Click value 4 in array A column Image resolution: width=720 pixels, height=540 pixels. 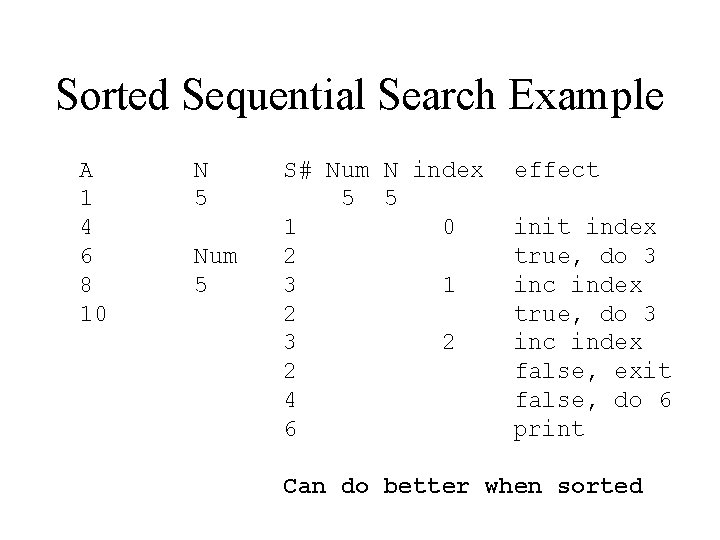point(86,228)
